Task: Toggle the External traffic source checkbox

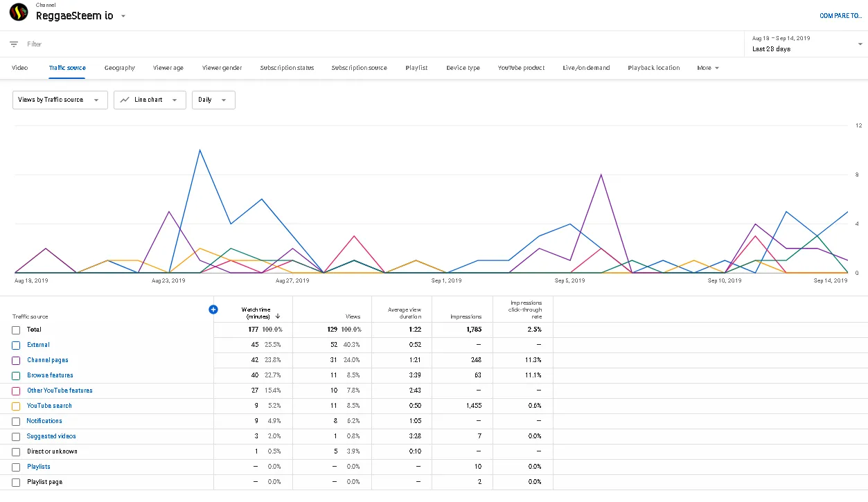Action: click(x=16, y=346)
